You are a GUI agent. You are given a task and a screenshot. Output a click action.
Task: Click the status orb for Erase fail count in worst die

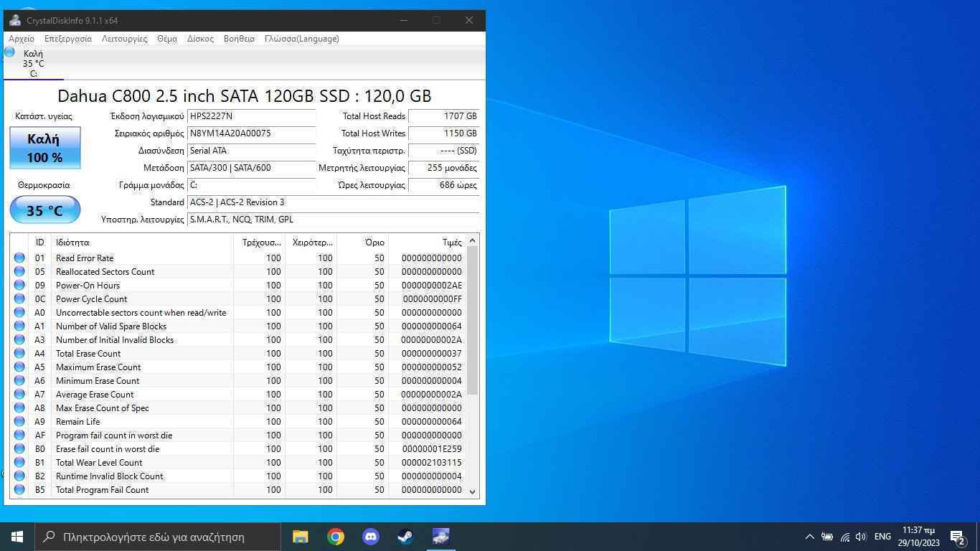coord(19,448)
